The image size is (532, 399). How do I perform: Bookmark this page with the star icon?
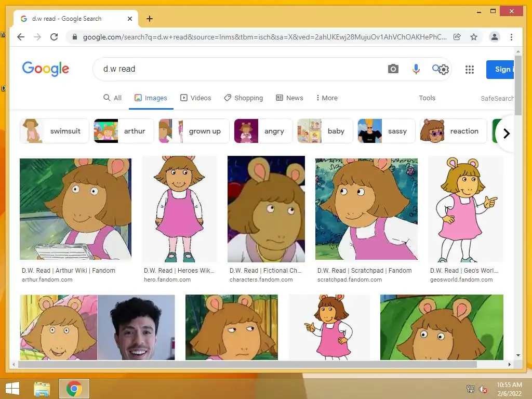474,37
